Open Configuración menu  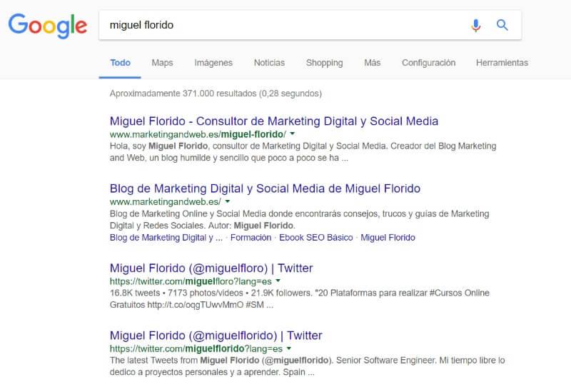tap(429, 63)
